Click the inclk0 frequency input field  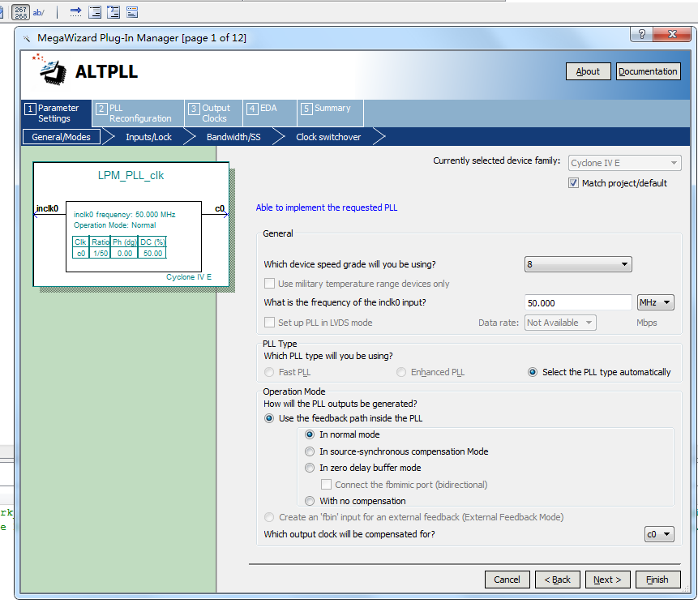click(578, 302)
